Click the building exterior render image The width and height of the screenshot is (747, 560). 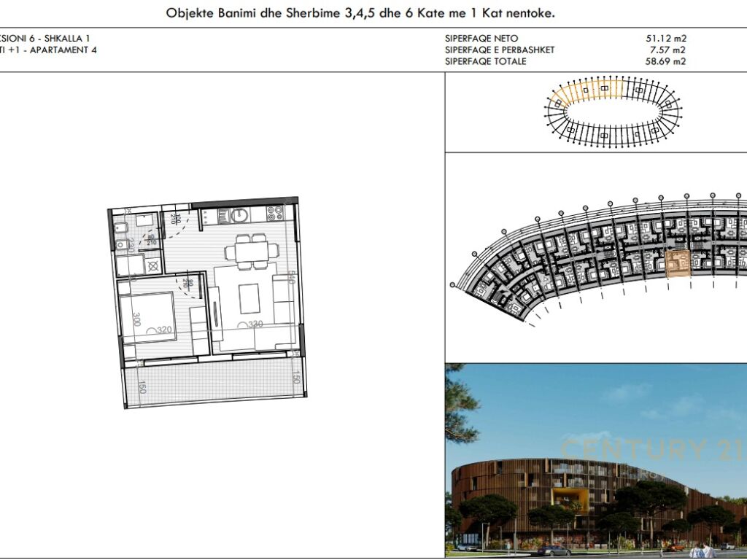coord(595,461)
